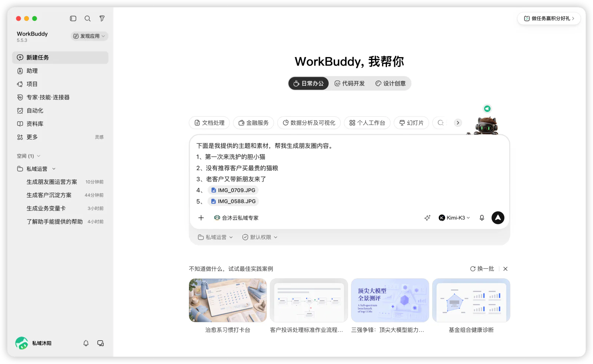The width and height of the screenshot is (593, 364).
Task: Open 治愈系习惯打卡台 thumbnail
Action: [228, 300]
